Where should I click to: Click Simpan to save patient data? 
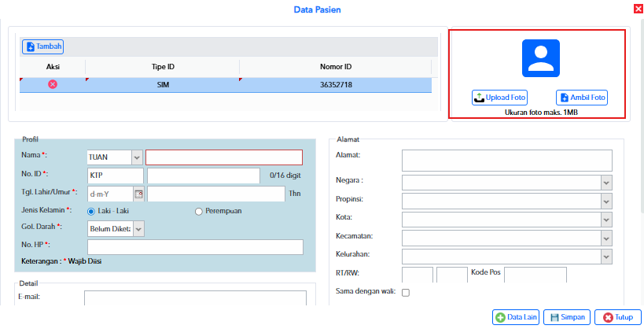pos(567,317)
